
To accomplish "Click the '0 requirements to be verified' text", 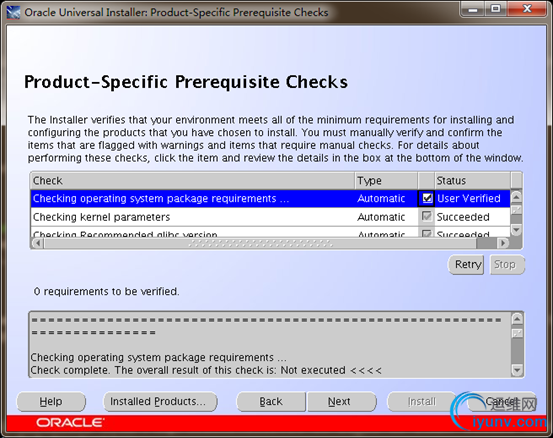I will [107, 292].
